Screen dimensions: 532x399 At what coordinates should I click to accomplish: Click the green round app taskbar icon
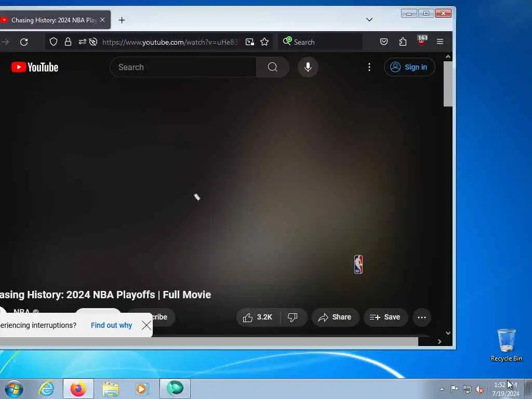click(x=175, y=388)
